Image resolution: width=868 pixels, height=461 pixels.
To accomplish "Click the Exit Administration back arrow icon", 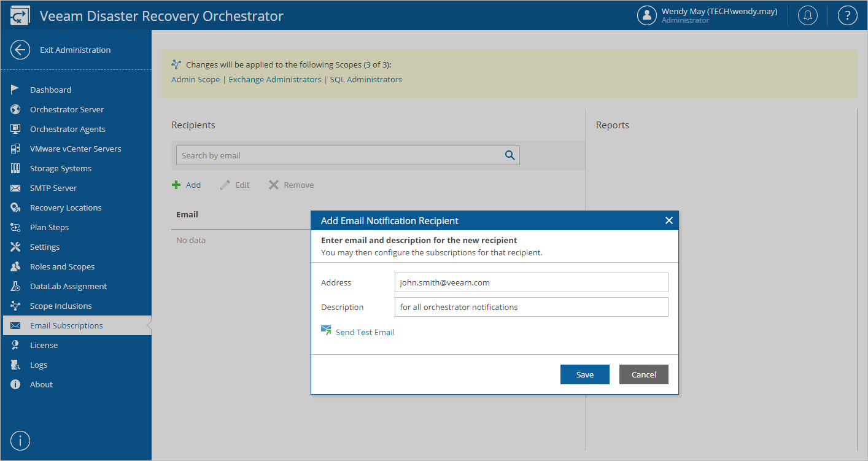I will tap(20, 50).
